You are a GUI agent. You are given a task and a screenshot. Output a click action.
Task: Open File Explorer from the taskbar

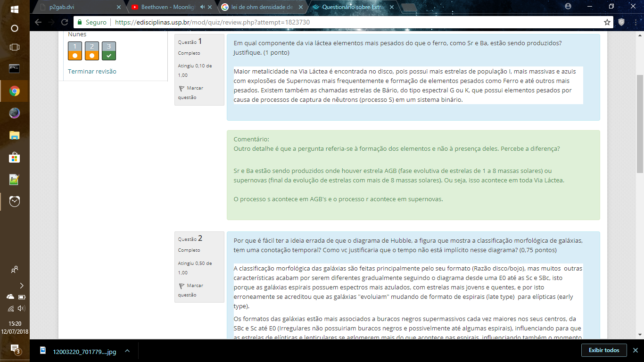pos(15,135)
